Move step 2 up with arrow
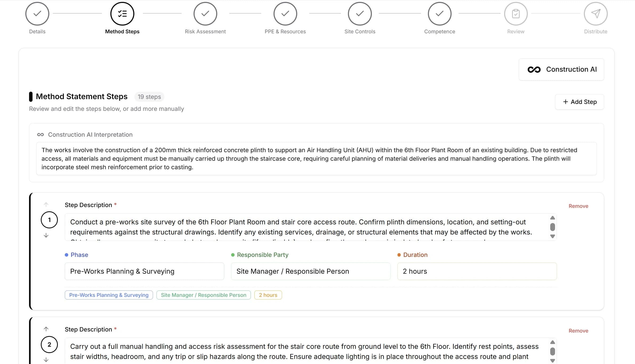This screenshot has width=635, height=364. [46, 329]
